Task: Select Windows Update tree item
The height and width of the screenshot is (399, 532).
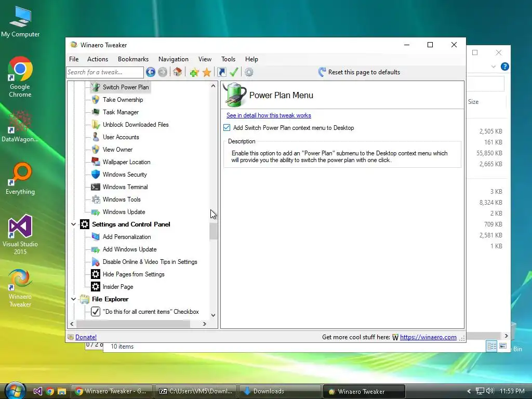Action: 124,212
